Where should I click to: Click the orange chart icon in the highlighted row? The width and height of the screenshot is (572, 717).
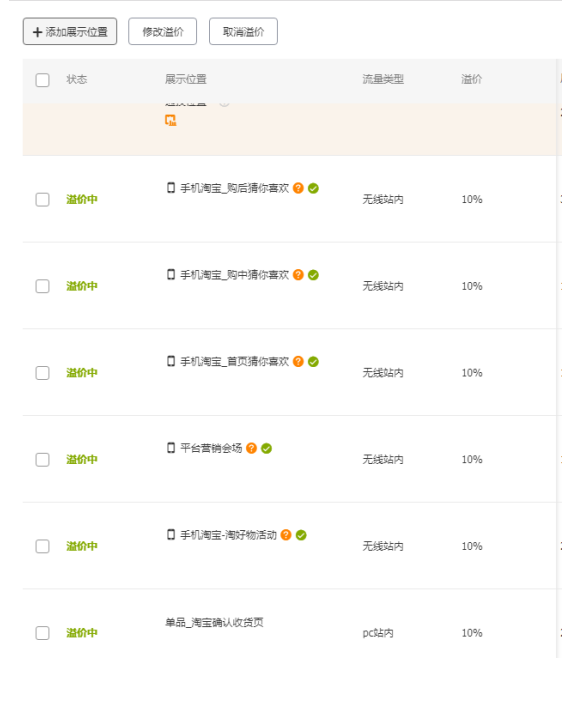pos(171,120)
